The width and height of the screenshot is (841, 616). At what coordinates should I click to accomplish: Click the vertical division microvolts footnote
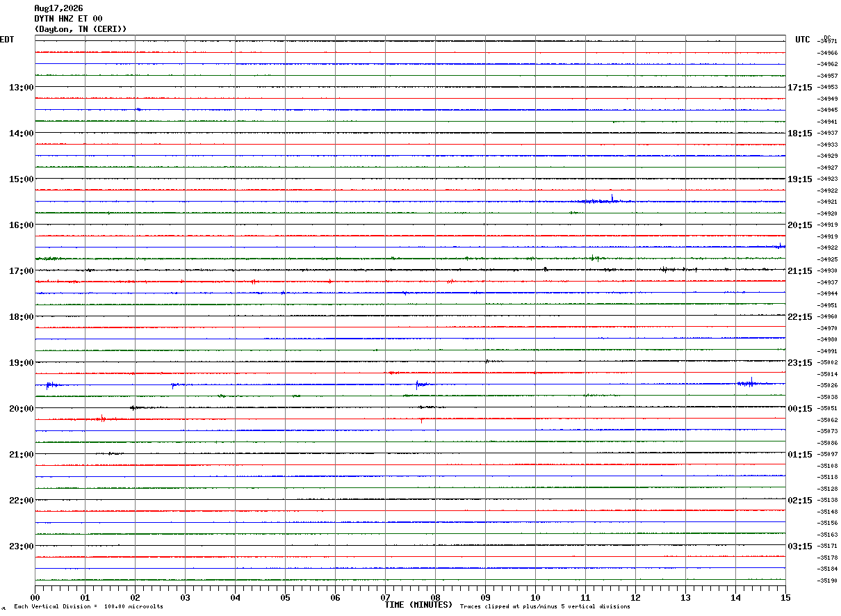[88, 606]
